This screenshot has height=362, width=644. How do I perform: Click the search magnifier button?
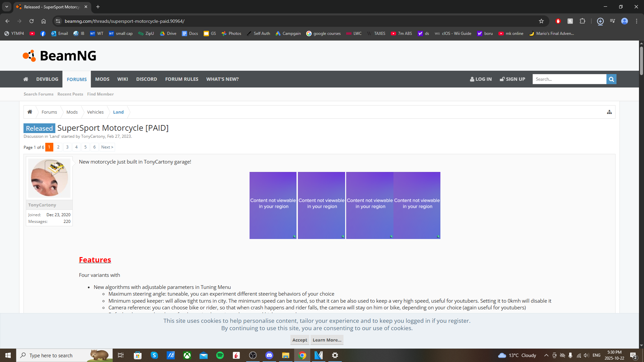point(611,79)
